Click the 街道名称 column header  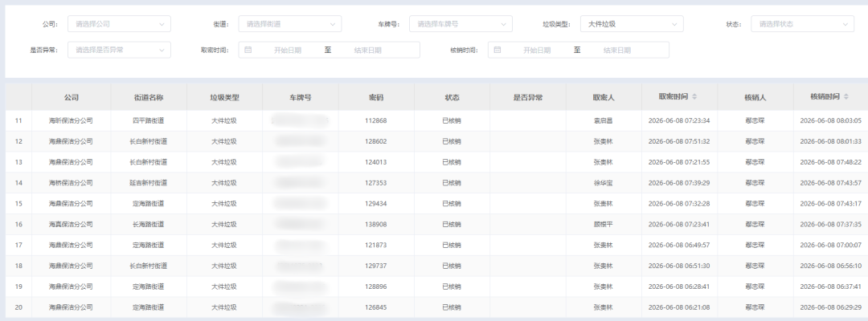(x=149, y=97)
